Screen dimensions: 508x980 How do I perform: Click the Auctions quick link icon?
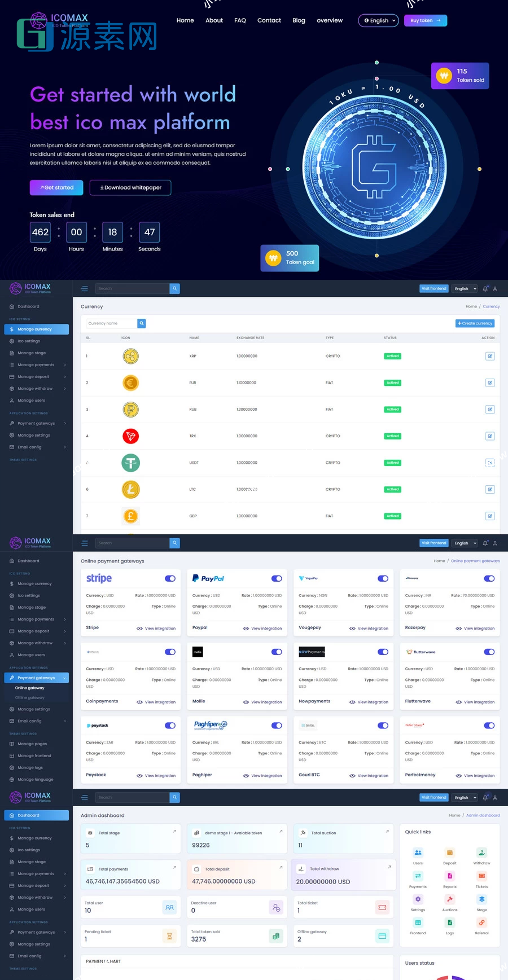(x=450, y=900)
